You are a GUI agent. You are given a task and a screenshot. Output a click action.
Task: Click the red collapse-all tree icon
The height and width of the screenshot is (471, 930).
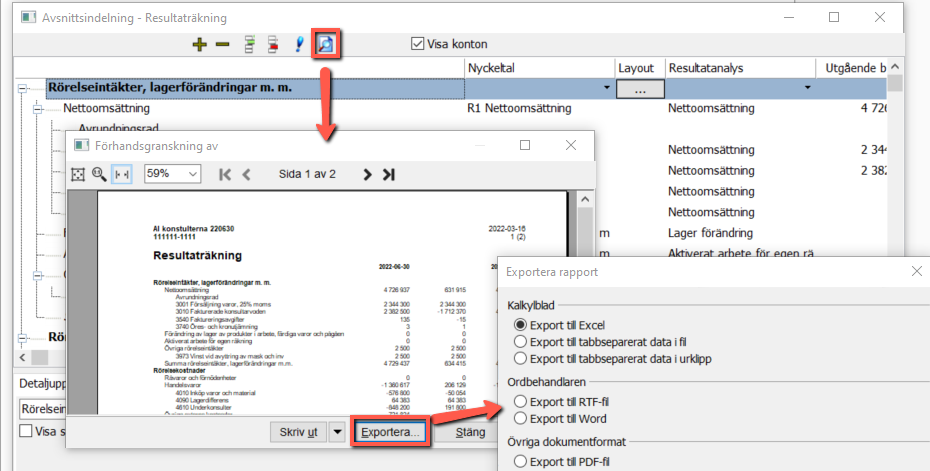273,44
